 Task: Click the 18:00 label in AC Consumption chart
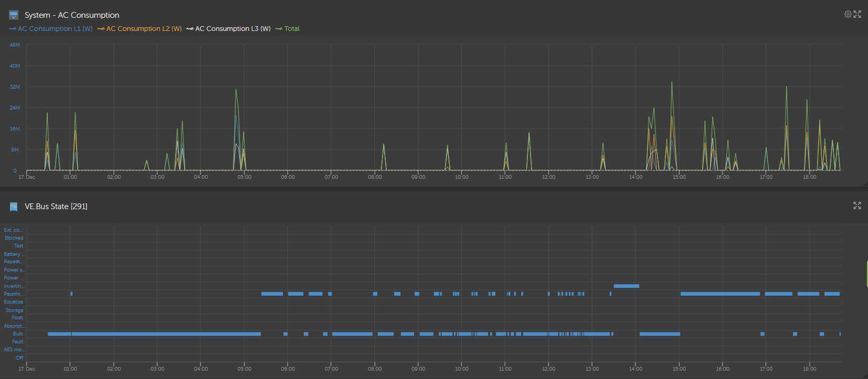tap(809, 177)
